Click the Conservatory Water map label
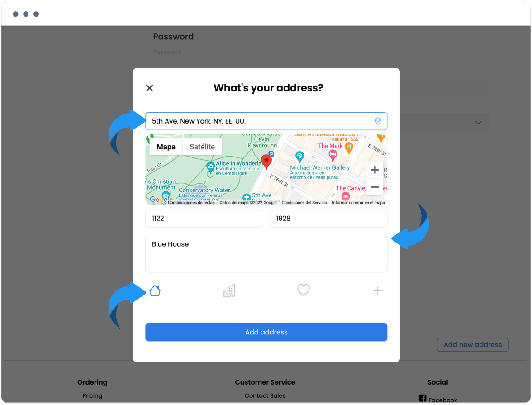This screenshot has height=405, width=532. (204, 190)
